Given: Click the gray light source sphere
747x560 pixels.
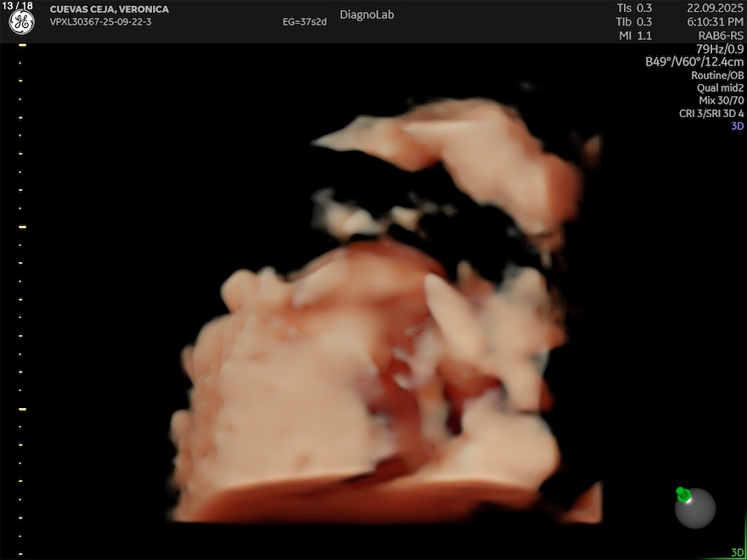Looking at the screenshot, I should (696, 509).
